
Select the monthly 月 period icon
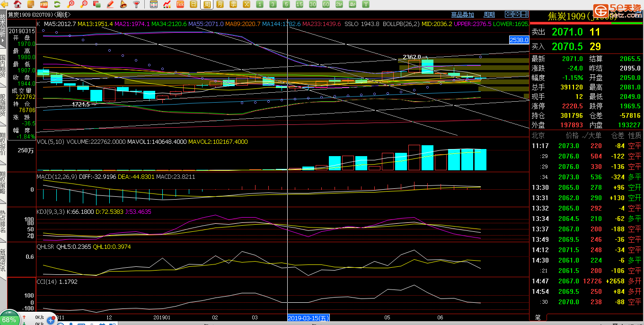pyautogui.click(x=220, y=4)
